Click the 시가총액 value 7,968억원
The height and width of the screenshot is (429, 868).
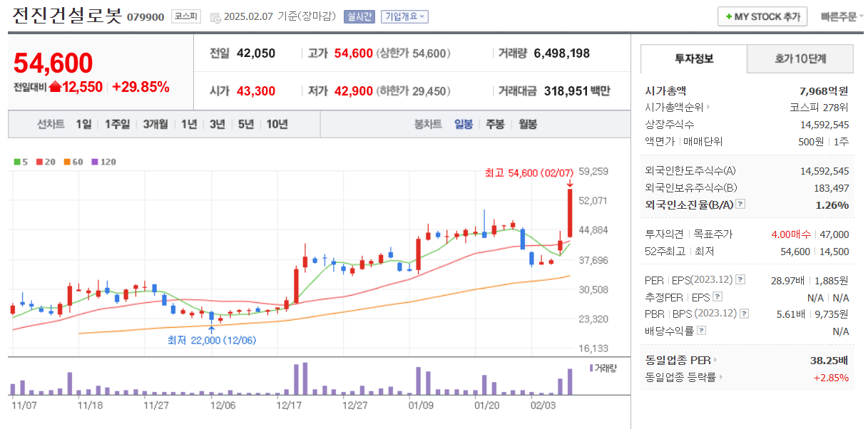[x=824, y=91]
